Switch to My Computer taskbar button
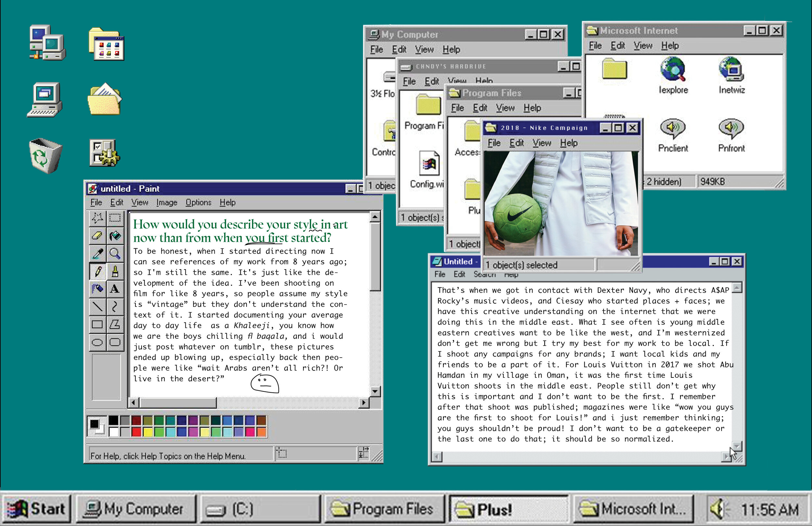This screenshot has height=526, width=812. [136, 509]
